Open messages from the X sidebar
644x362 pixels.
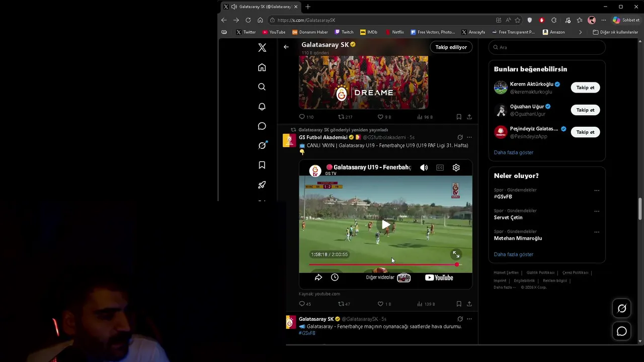pyautogui.click(x=262, y=126)
